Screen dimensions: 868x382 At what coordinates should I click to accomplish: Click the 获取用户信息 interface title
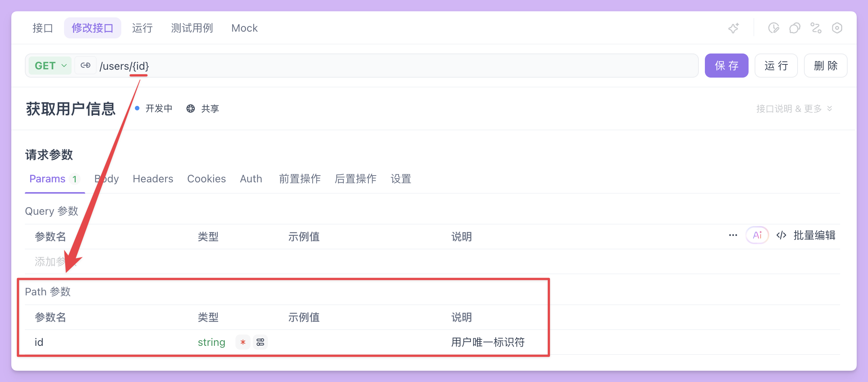click(71, 108)
